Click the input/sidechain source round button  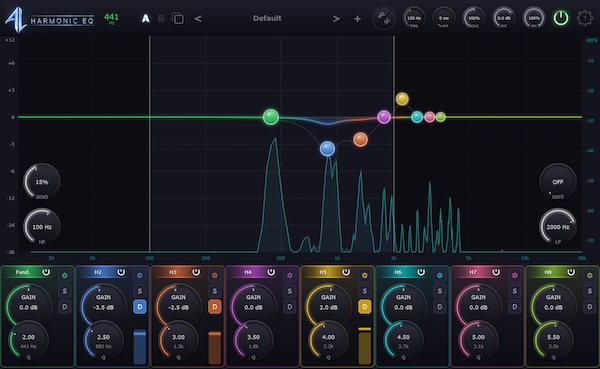(x=384, y=18)
